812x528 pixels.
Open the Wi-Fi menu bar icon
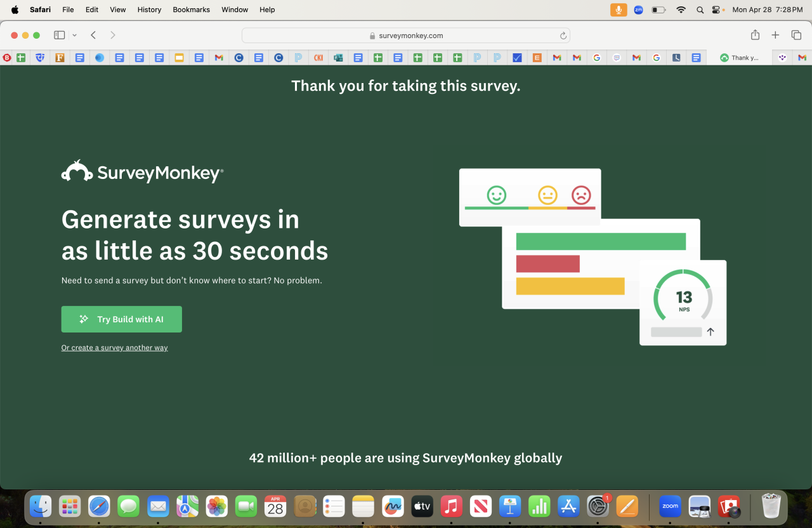coord(681,10)
